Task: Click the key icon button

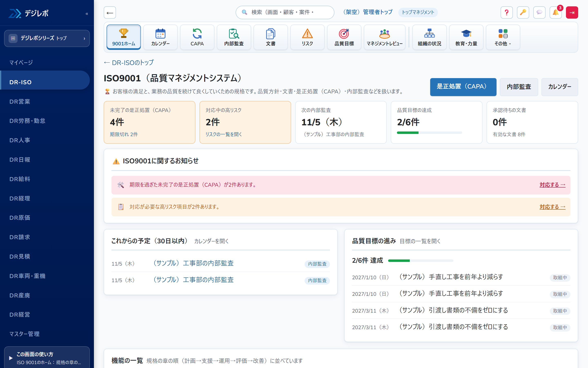Action: tap(523, 12)
